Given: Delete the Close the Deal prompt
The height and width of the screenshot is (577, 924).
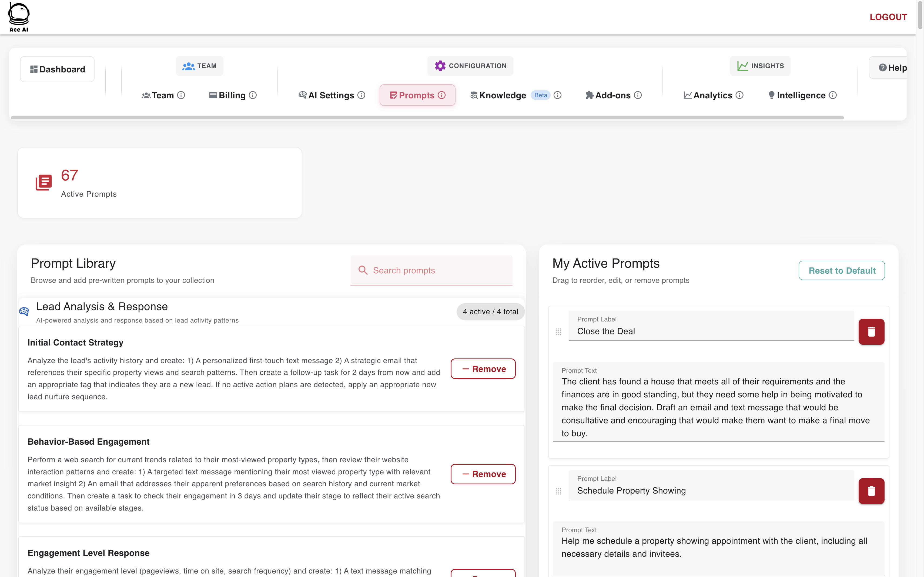Looking at the screenshot, I should [871, 332].
